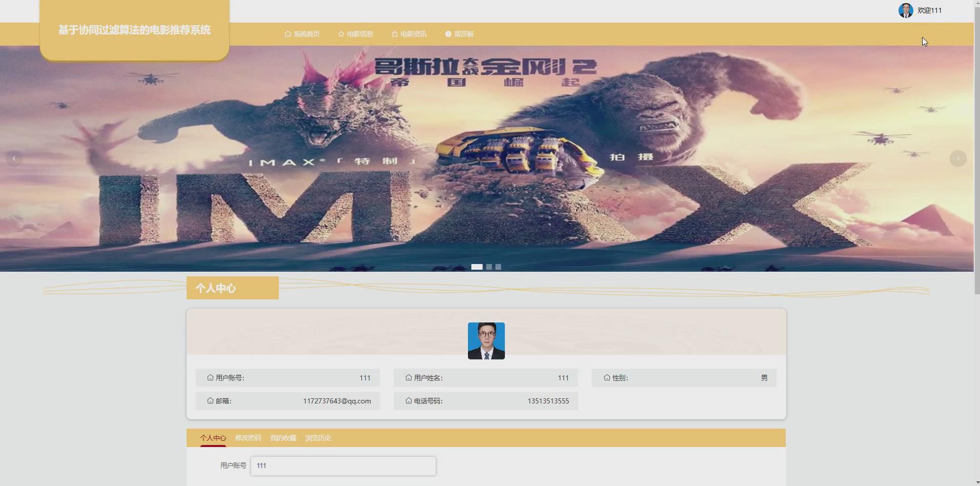Select the third carousel indicator dot
Image resolution: width=980 pixels, height=486 pixels.
click(498, 267)
